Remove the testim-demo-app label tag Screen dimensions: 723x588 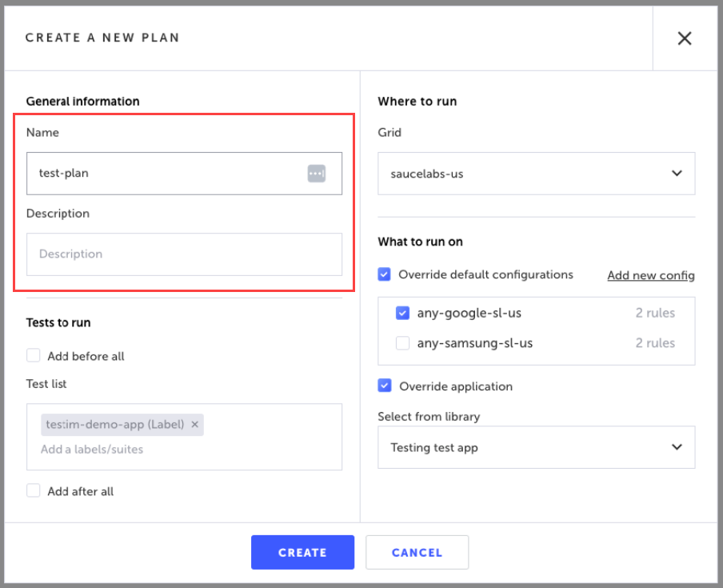(x=194, y=424)
